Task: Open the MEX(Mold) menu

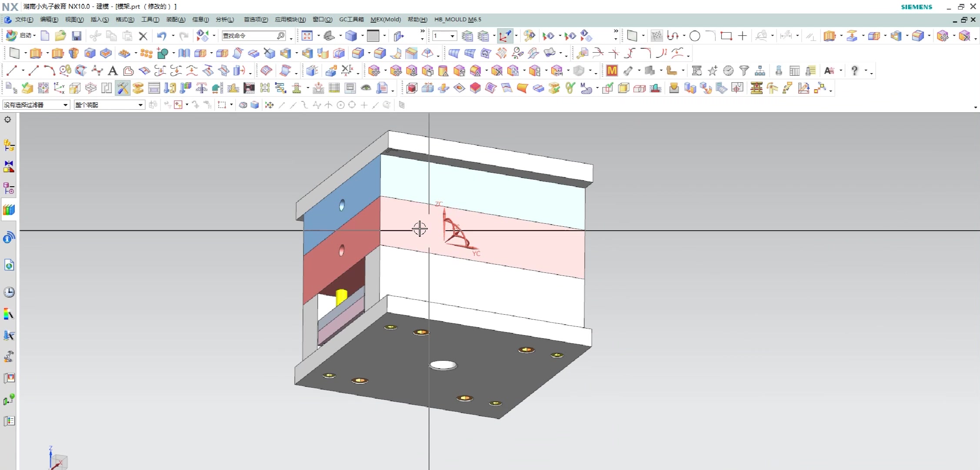Action: pyautogui.click(x=386, y=20)
